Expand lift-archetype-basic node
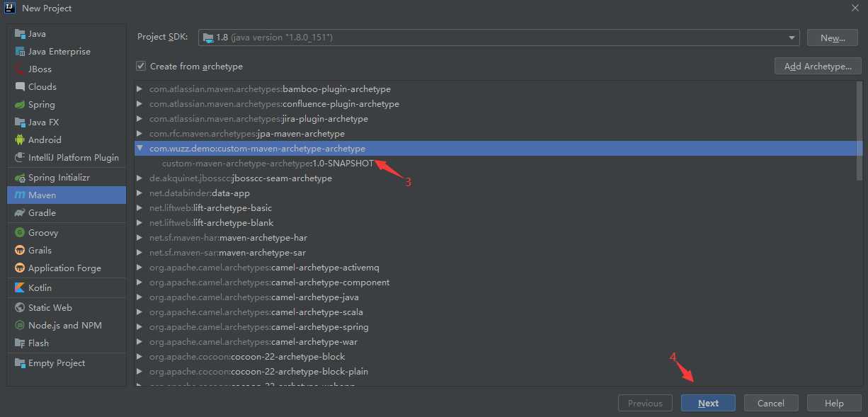The image size is (868, 417). coord(139,208)
